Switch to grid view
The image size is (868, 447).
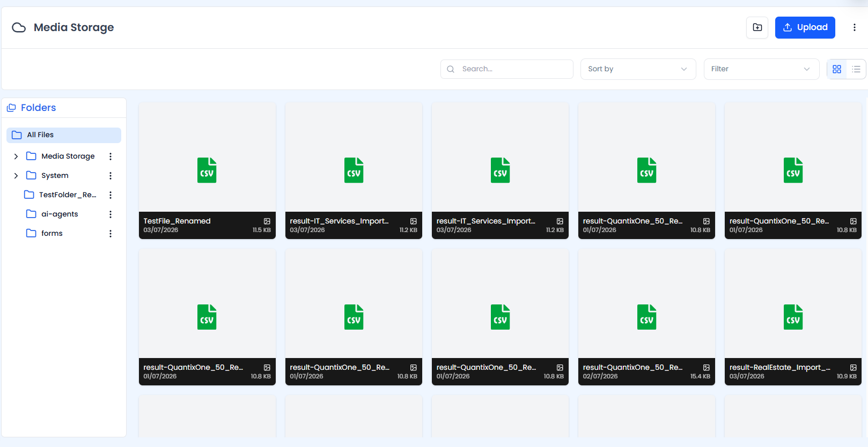pyautogui.click(x=837, y=69)
